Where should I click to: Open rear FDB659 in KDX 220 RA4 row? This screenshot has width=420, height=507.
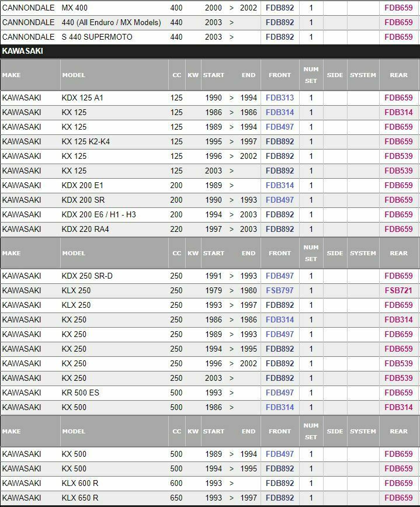point(398,229)
